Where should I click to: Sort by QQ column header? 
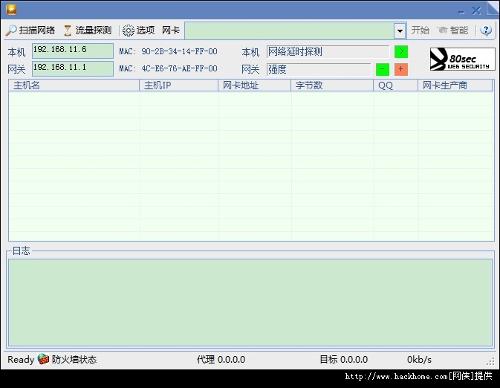coord(396,85)
